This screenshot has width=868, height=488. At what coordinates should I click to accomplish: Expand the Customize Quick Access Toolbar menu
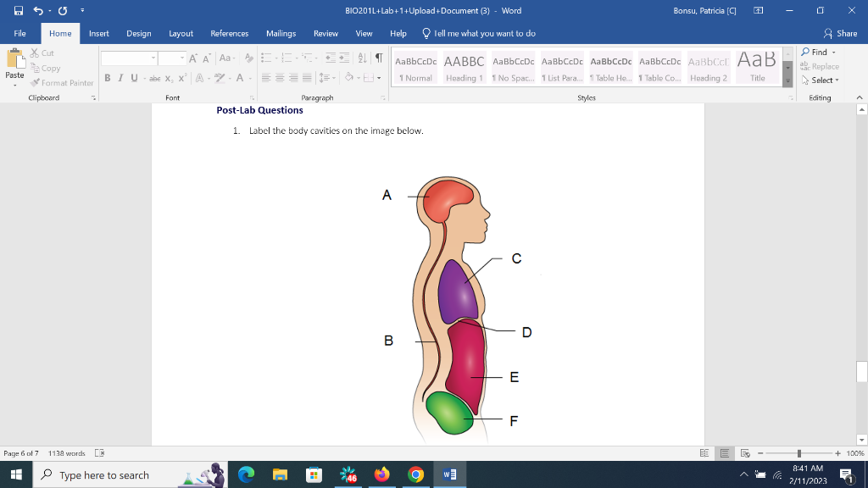pos(82,10)
